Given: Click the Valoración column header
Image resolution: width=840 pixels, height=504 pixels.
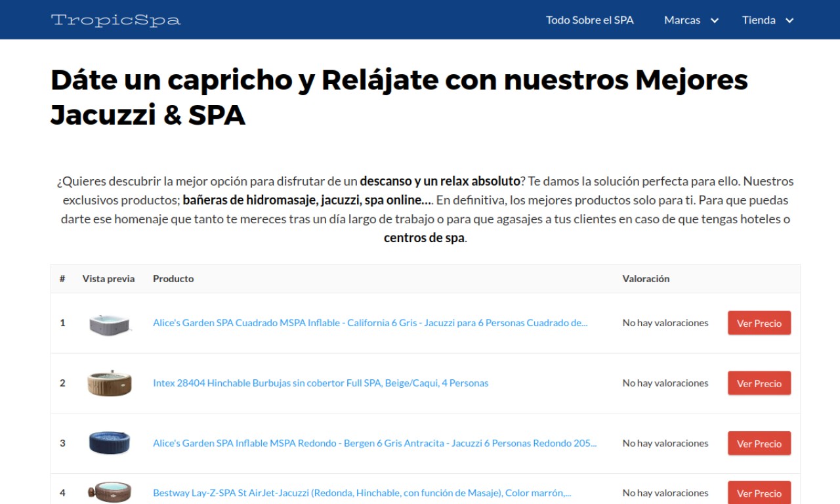Looking at the screenshot, I should (x=646, y=279).
